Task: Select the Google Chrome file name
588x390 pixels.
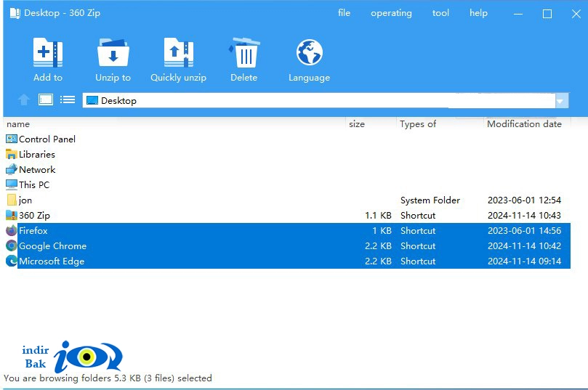Action: 53,245
